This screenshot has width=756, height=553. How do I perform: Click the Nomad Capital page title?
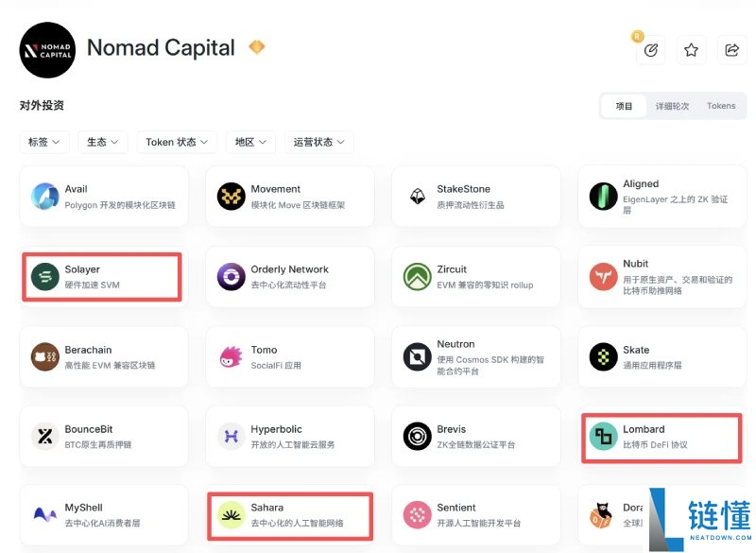point(161,47)
